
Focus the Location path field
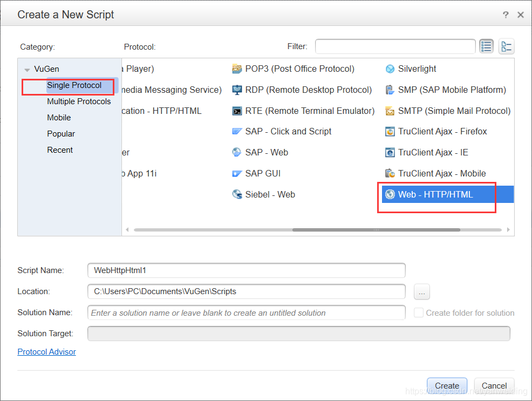[x=247, y=291]
